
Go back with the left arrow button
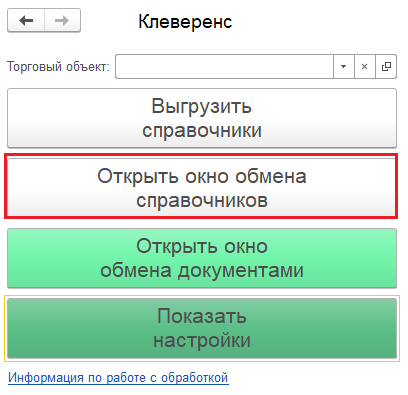[x=26, y=21]
